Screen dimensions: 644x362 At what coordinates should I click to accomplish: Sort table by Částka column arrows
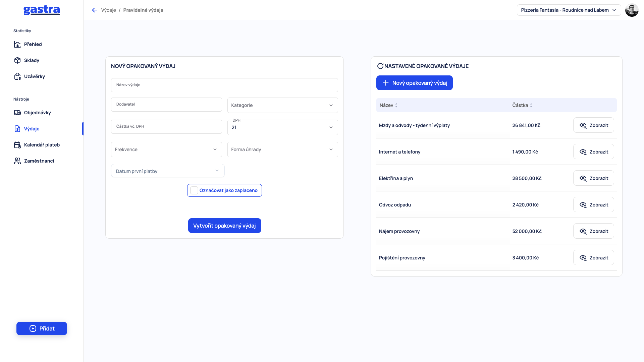click(x=531, y=105)
